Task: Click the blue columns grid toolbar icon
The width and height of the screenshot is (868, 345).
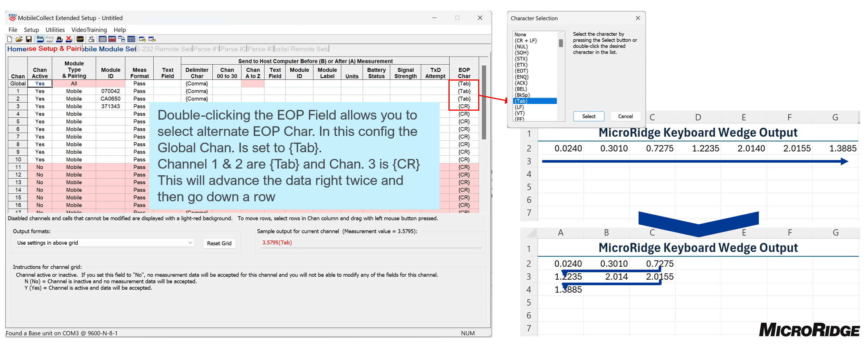Action: pos(131,39)
